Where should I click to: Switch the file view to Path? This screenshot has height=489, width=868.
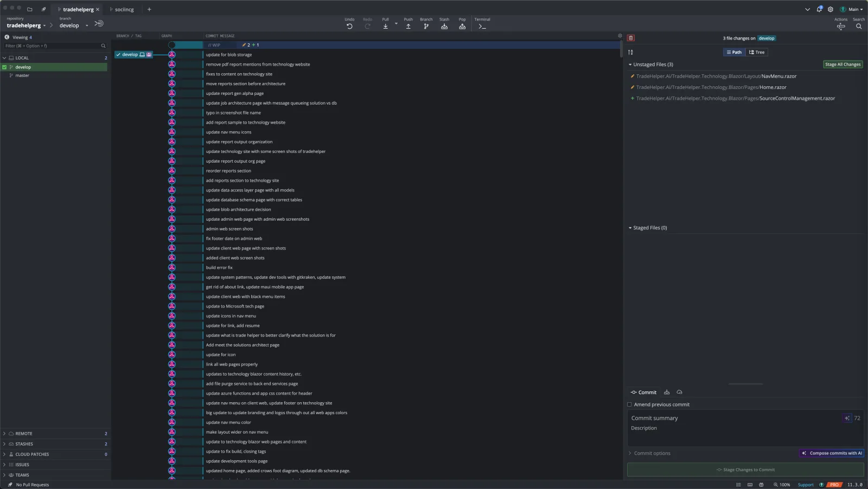734,52
